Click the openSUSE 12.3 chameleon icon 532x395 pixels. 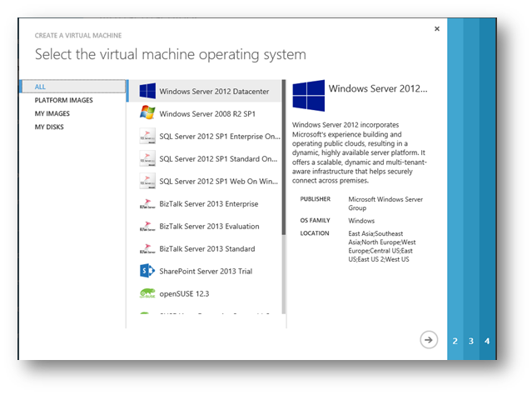[x=147, y=293]
